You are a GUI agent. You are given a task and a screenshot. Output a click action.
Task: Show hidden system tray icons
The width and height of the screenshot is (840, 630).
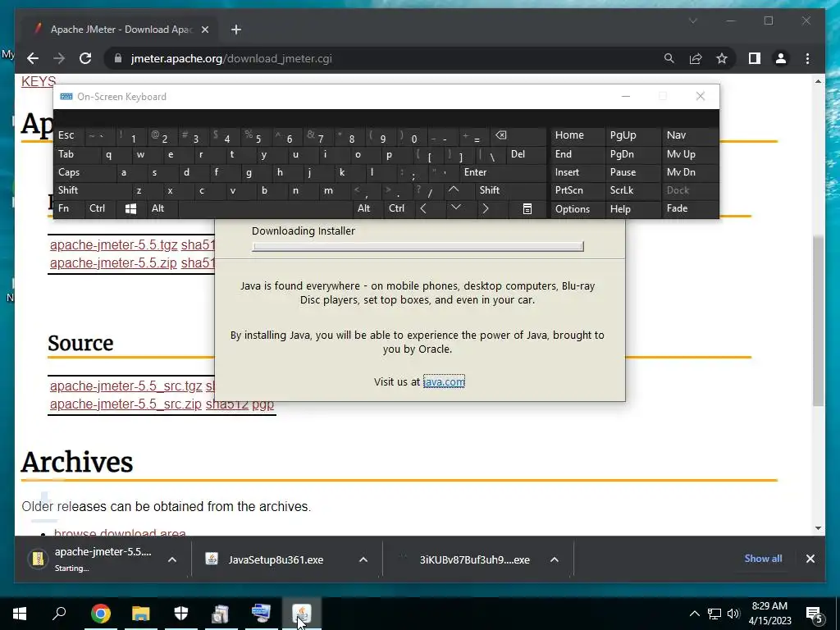(694, 614)
